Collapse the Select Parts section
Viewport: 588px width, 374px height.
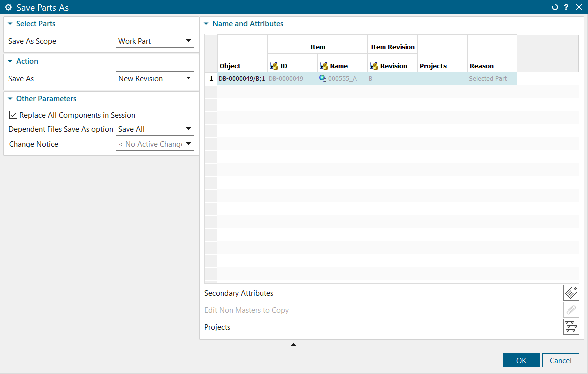coord(10,24)
